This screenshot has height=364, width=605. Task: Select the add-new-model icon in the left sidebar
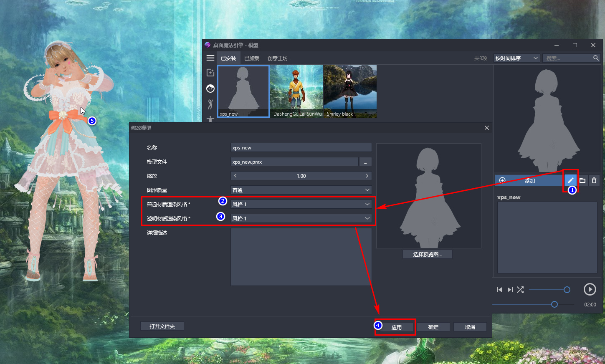coord(210,72)
